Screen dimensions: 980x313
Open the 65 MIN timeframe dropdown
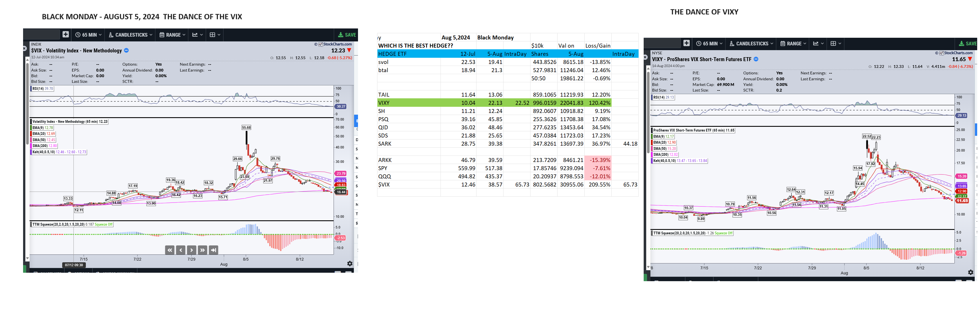pos(88,34)
